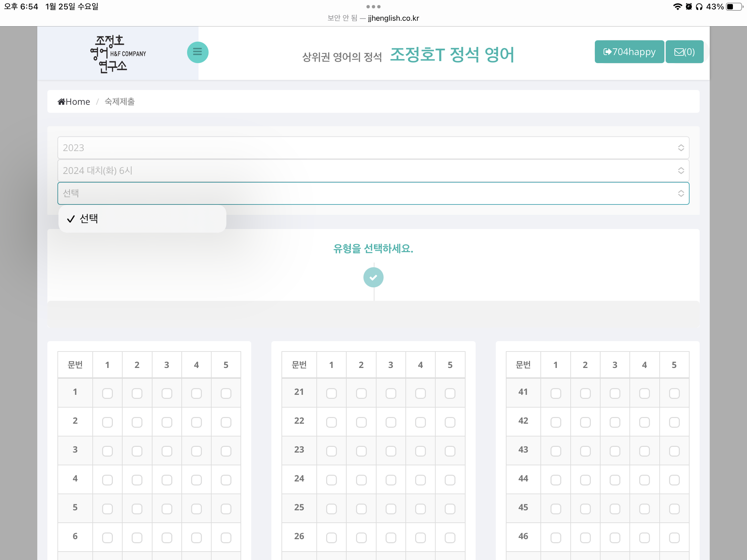The height and width of the screenshot is (560, 747).
Task: Check answer 1 for question 44
Action: click(x=556, y=480)
